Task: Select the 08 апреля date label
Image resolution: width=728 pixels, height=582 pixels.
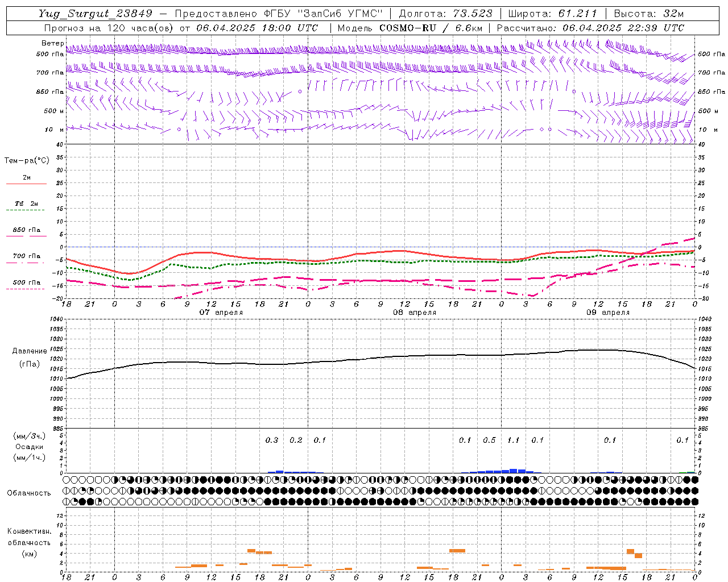Action: pos(415,313)
